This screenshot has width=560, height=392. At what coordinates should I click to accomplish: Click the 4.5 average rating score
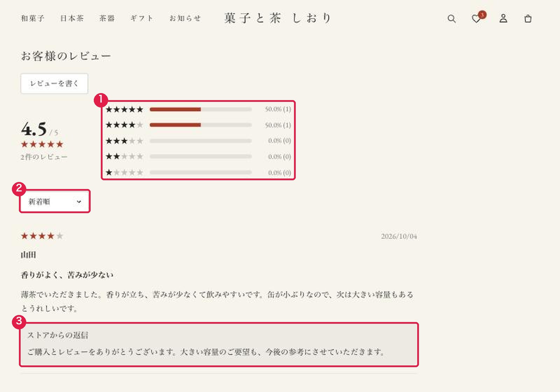coord(34,129)
